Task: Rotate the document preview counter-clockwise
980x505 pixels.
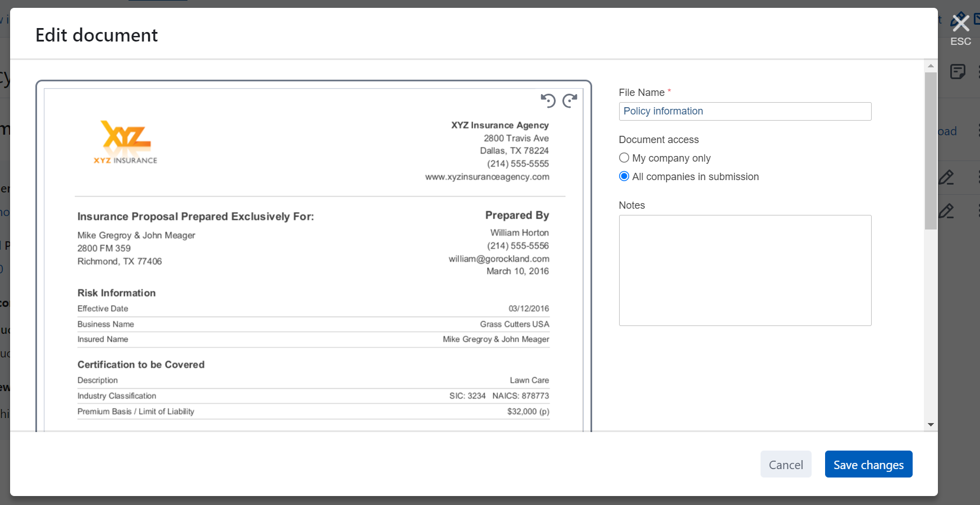Action: [548, 100]
